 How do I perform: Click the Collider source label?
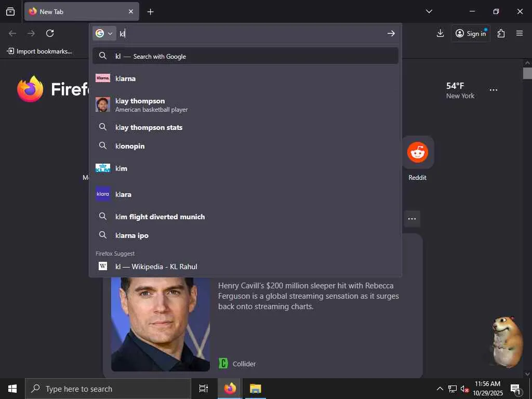click(244, 364)
